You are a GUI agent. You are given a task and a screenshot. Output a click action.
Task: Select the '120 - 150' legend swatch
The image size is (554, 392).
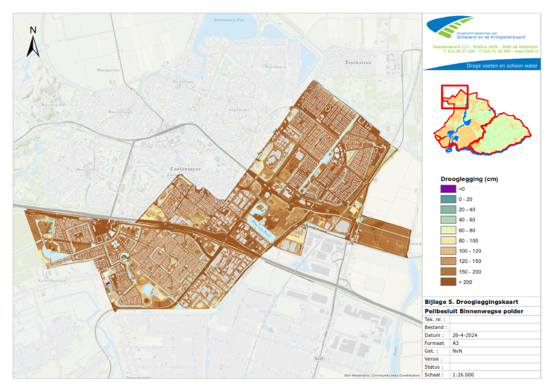tap(448, 261)
